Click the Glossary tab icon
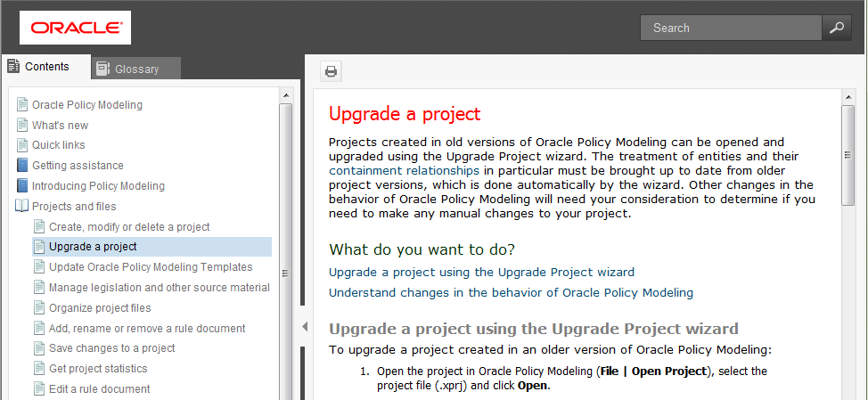868x400 pixels. tap(103, 69)
